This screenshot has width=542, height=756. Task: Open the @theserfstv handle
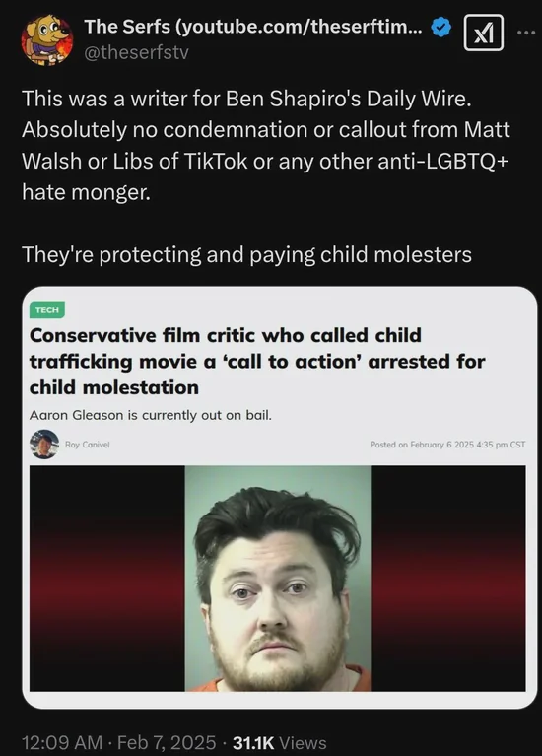[136, 52]
